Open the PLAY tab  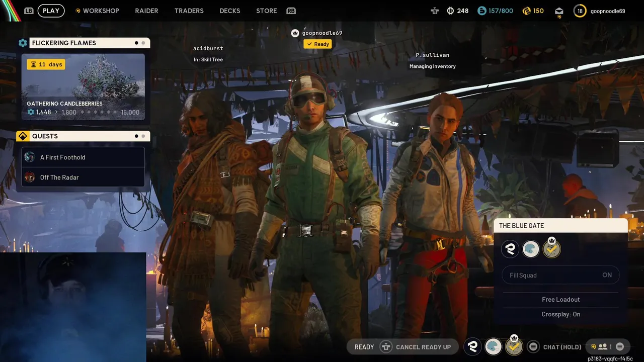[51, 11]
